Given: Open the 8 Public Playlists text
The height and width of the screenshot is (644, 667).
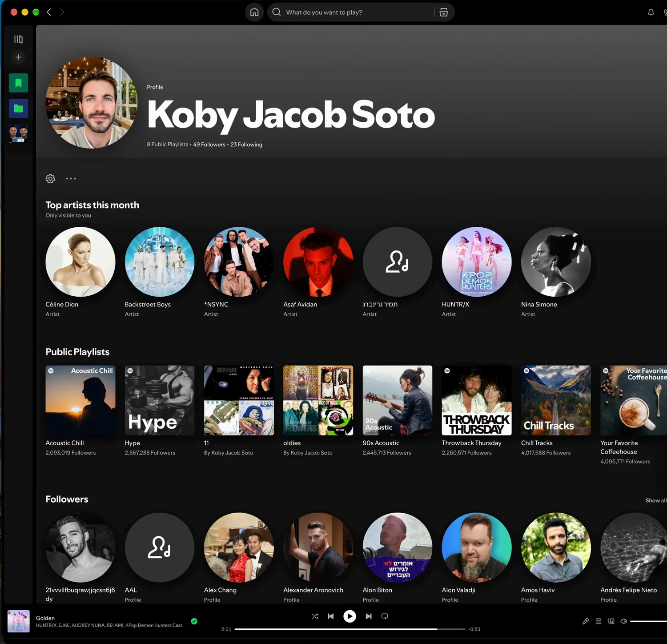Looking at the screenshot, I should [168, 145].
